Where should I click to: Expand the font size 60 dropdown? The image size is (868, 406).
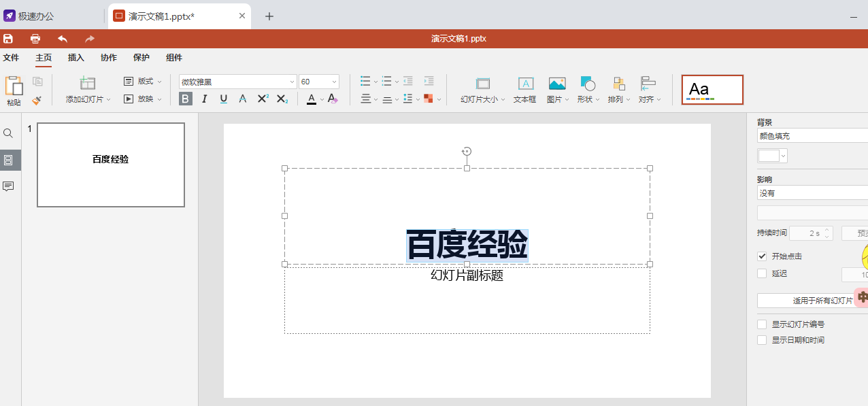pyautogui.click(x=335, y=82)
